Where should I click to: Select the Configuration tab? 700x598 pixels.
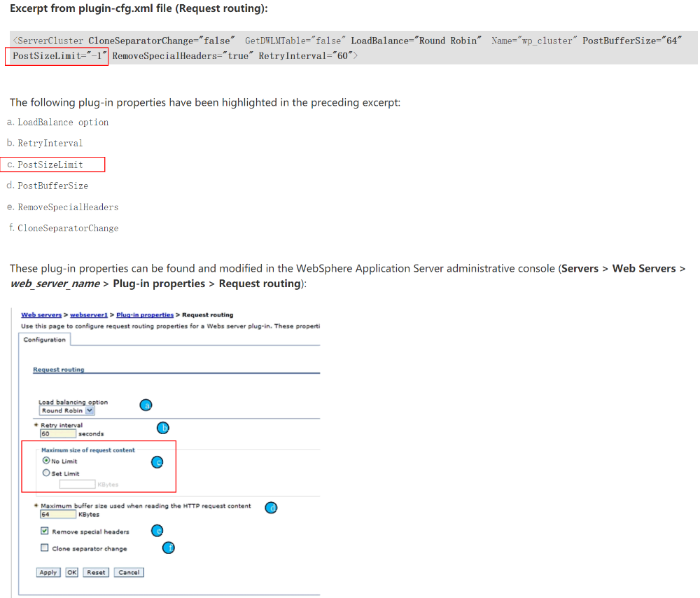coord(45,340)
